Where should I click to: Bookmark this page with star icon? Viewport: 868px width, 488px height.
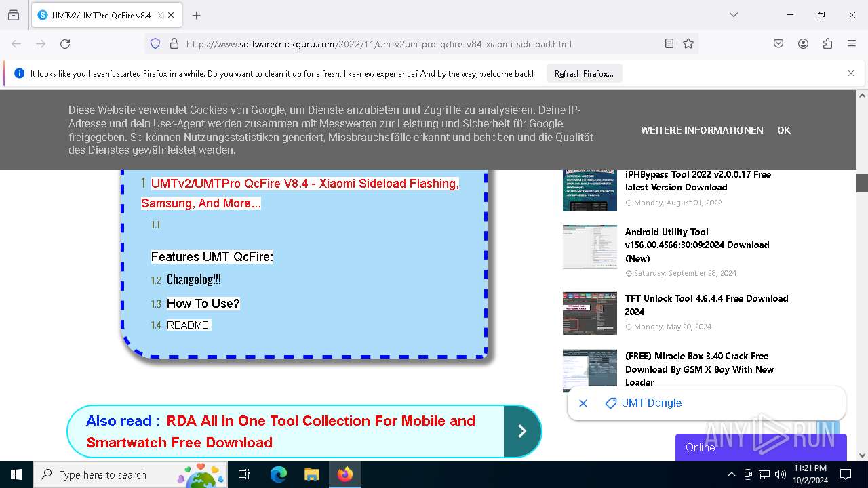[x=688, y=43]
